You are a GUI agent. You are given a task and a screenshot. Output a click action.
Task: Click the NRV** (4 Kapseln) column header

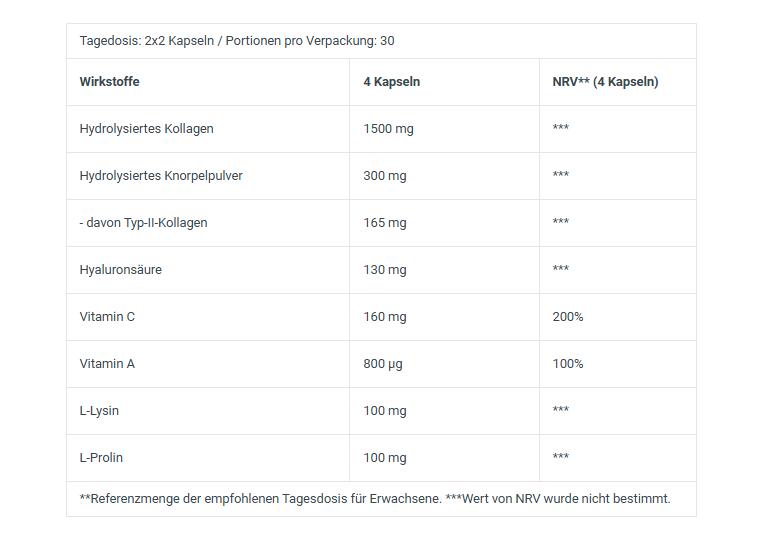point(605,82)
